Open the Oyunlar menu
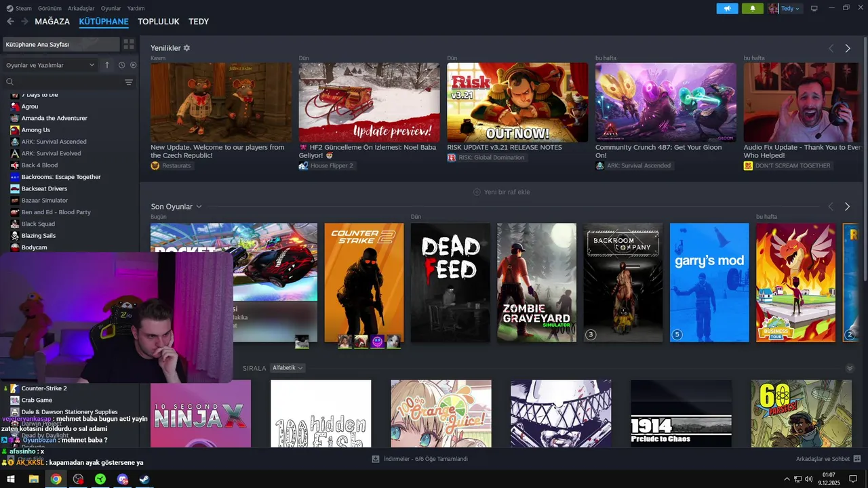 [x=111, y=8]
